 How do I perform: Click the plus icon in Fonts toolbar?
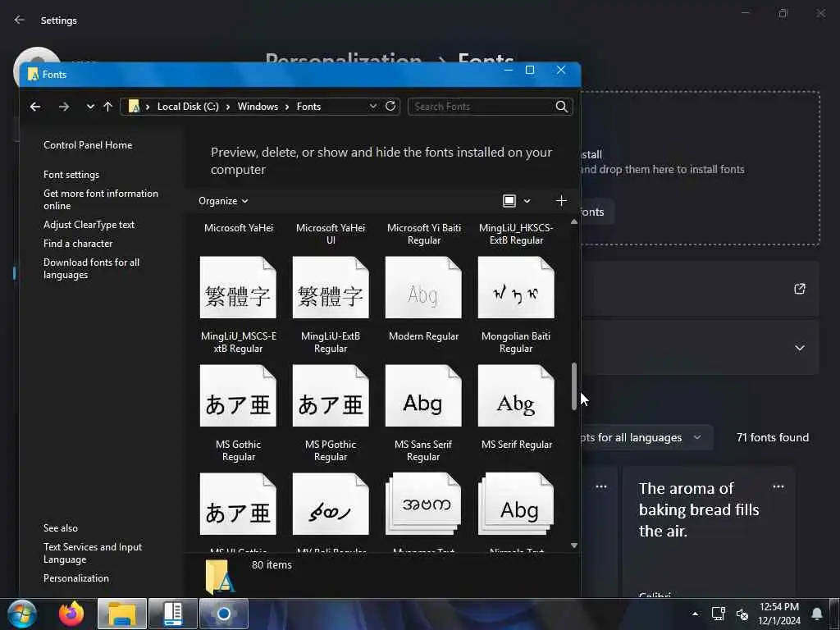click(x=561, y=200)
